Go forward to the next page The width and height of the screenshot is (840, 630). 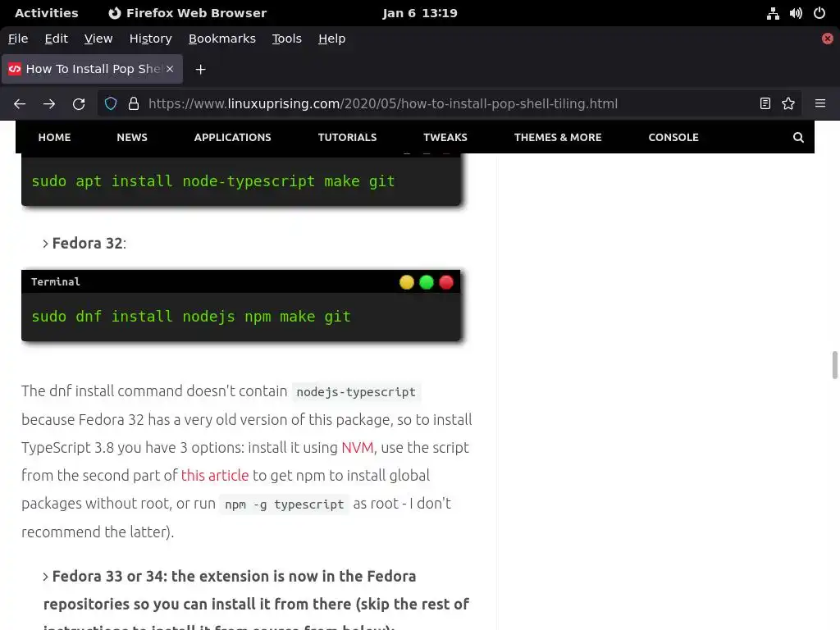49,104
